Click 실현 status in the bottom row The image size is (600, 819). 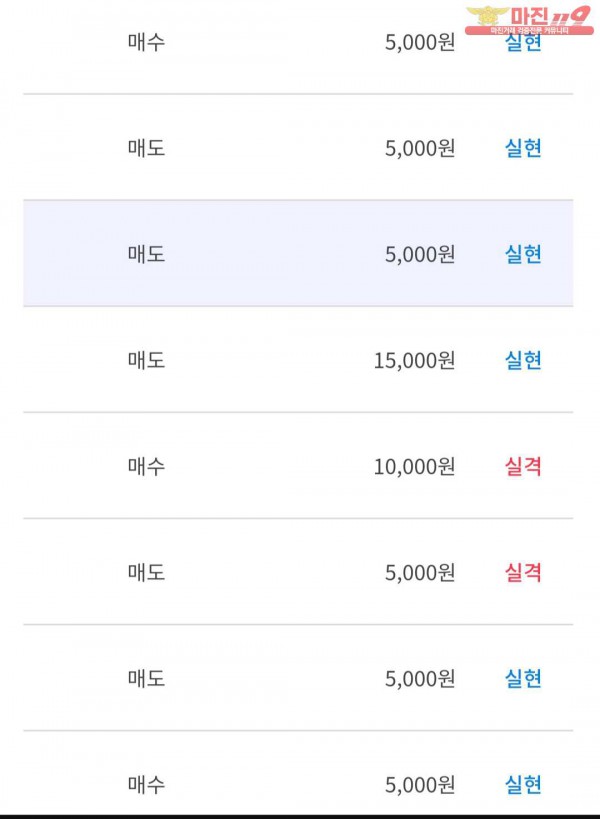tap(523, 784)
